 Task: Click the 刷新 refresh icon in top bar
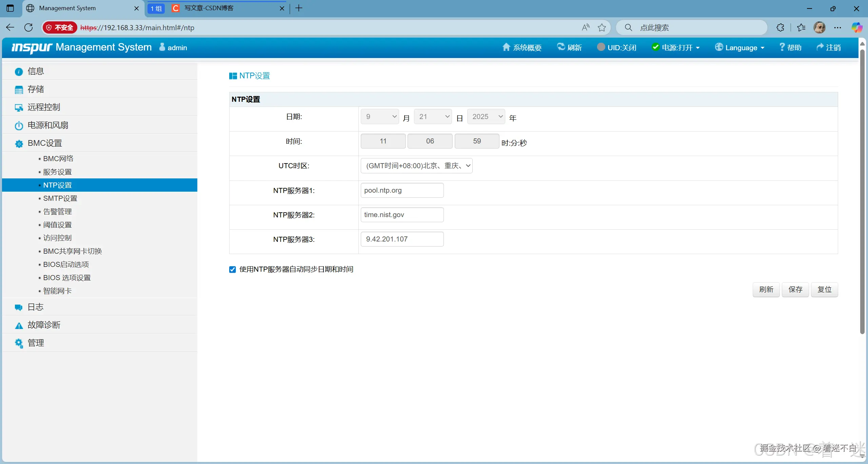569,47
